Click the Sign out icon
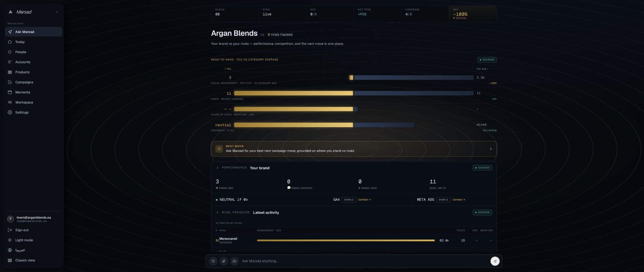644x272 pixels. click(x=10, y=230)
